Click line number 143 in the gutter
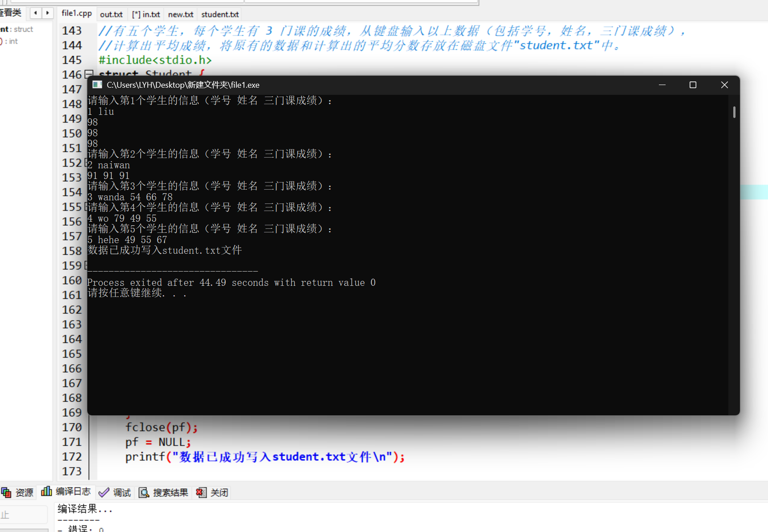 coord(72,31)
